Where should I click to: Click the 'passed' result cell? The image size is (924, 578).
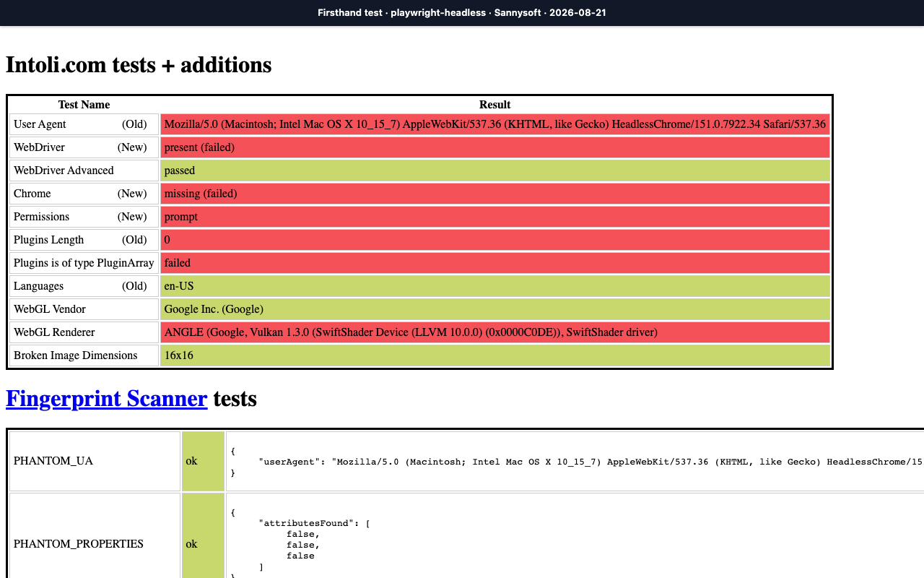[x=495, y=171]
